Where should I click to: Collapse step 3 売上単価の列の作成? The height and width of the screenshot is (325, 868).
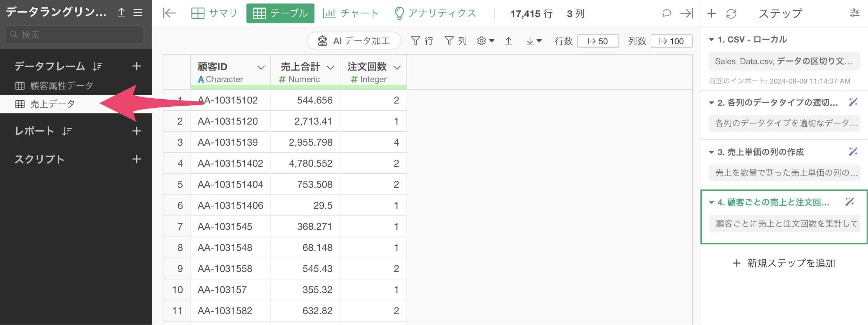tap(711, 152)
